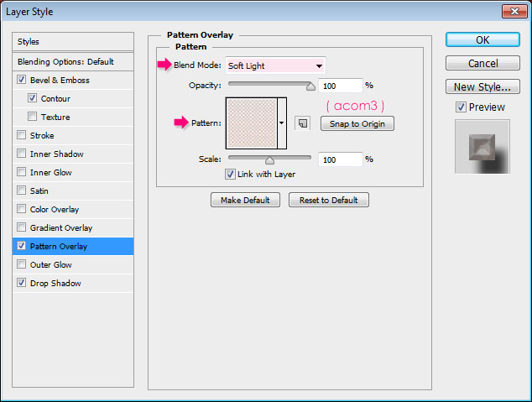The image size is (532, 402).
Task: Select the Gradient Overlay settings entry
Action: coord(61,227)
